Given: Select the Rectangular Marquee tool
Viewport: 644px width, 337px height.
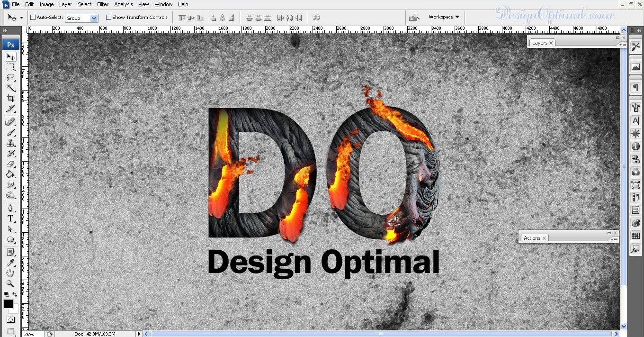Looking at the screenshot, I should tap(10, 67).
